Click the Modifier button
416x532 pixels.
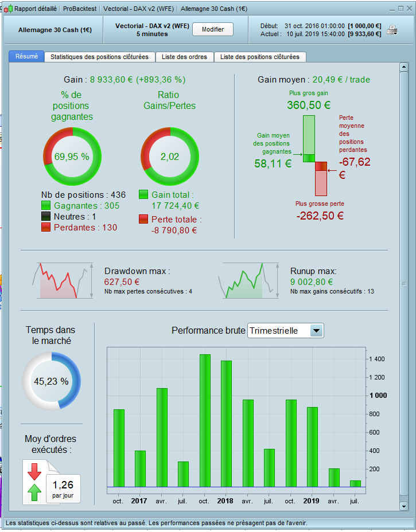(213, 29)
